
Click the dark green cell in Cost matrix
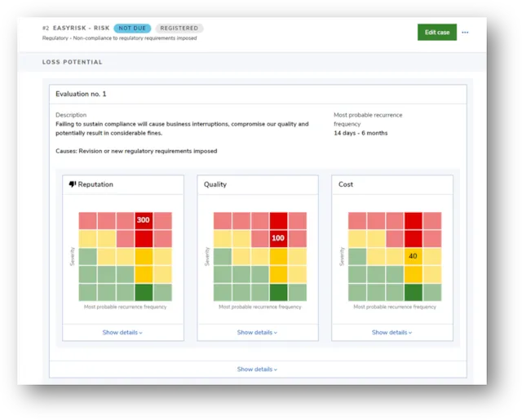click(x=414, y=292)
